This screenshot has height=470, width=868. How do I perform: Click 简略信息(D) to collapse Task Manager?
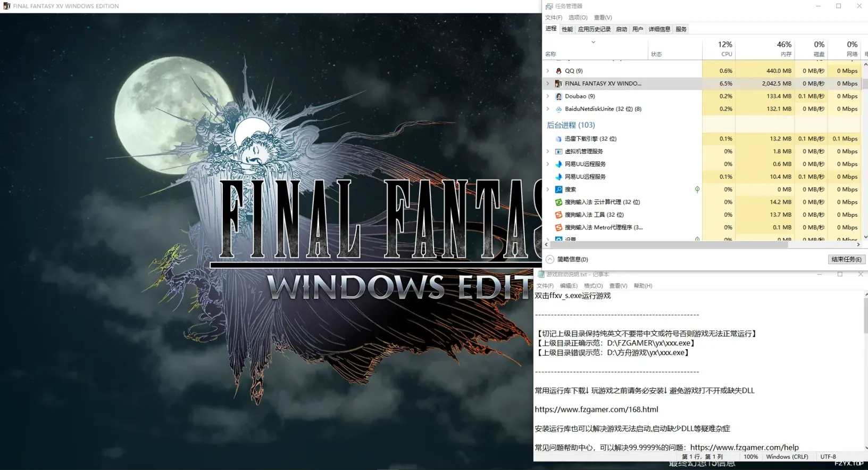point(573,259)
